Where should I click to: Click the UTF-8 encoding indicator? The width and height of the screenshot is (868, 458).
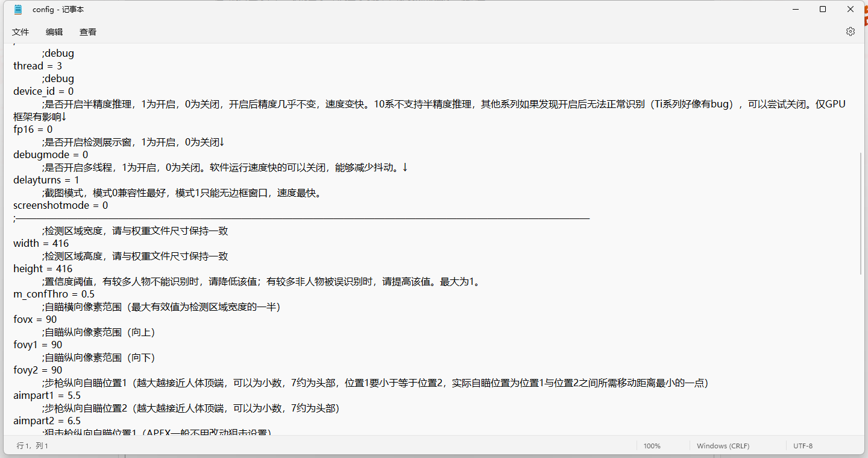tap(802, 446)
